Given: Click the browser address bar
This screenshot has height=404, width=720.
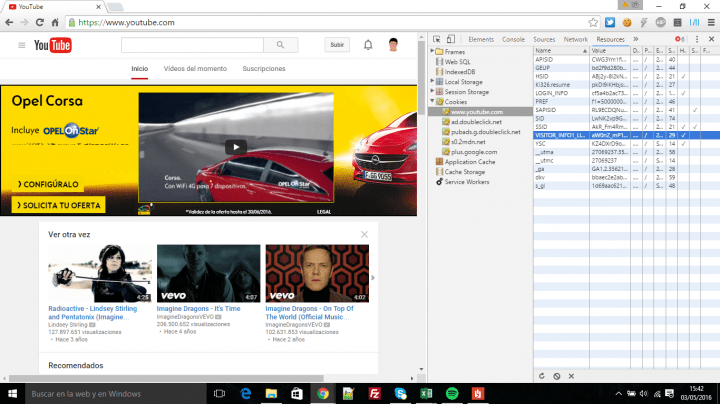Looking at the screenshot, I should [x=327, y=22].
